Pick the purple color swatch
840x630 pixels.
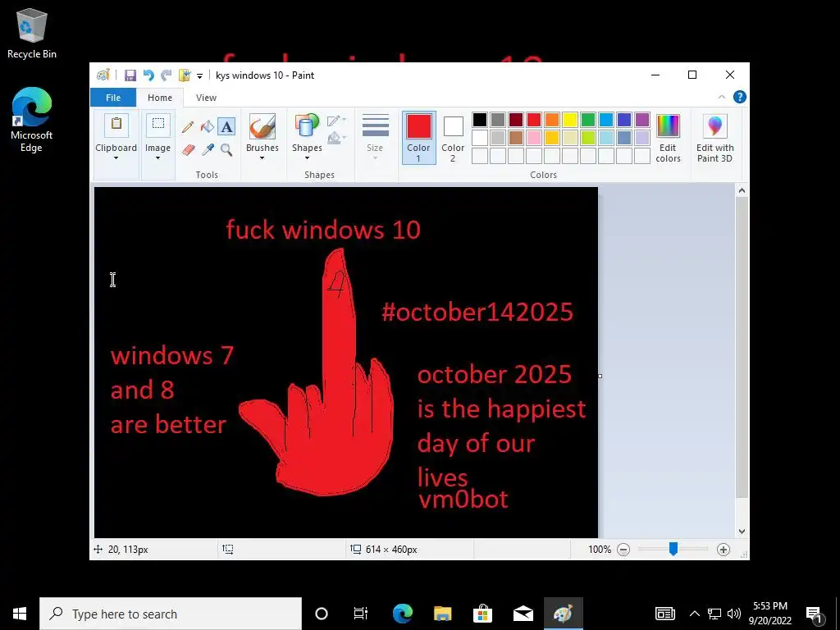pos(641,120)
